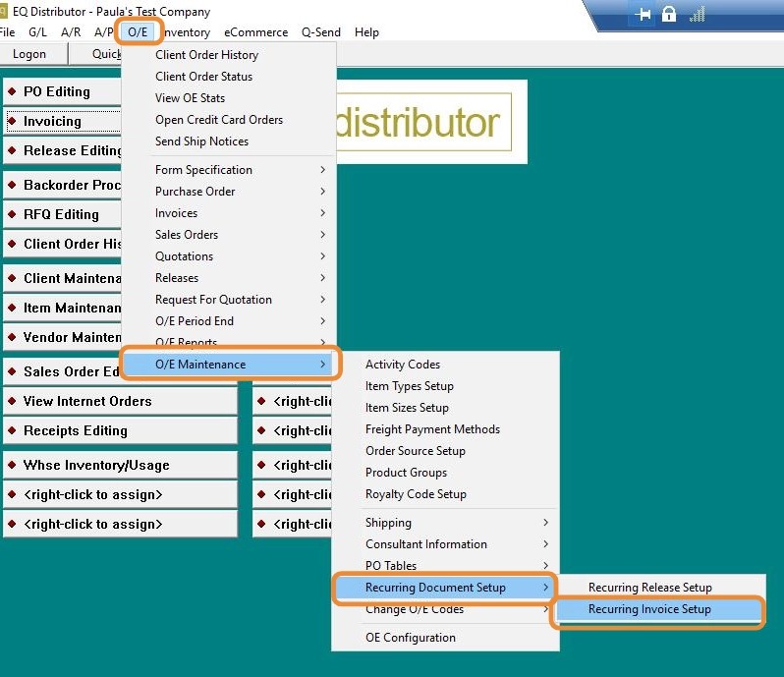The height and width of the screenshot is (677, 784).
Task: Switch to the Logon tab
Action: [x=29, y=54]
